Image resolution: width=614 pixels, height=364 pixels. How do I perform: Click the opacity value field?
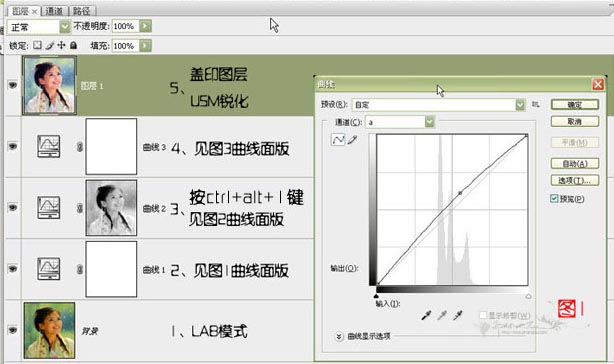(x=125, y=26)
